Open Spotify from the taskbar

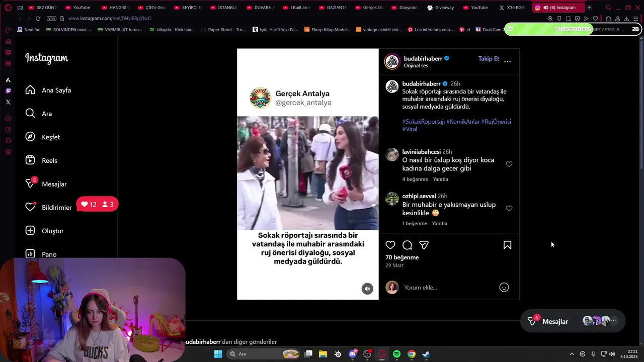click(396, 354)
